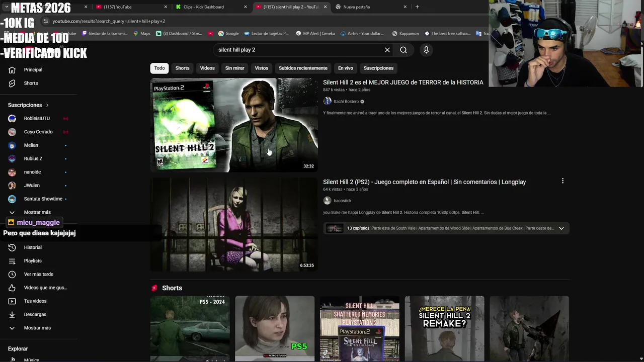The width and height of the screenshot is (644, 362).
Task: Open the Google bookmark
Action: [x=228, y=34]
